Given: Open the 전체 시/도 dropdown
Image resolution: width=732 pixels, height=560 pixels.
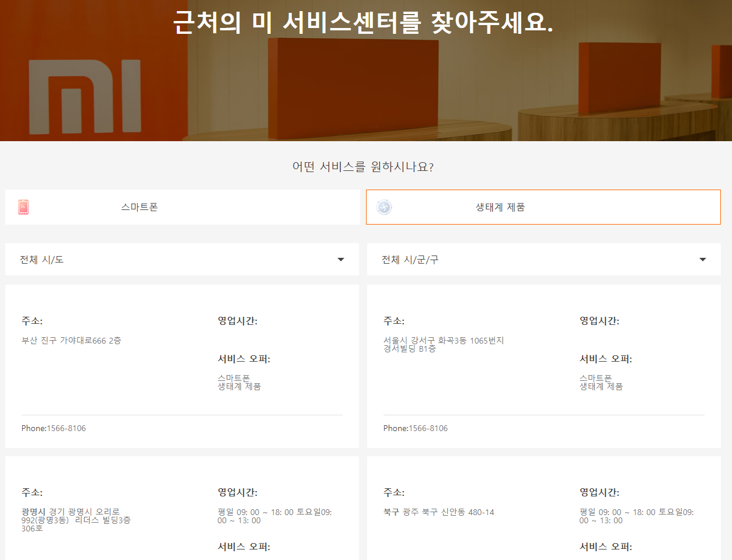Looking at the screenshot, I should tap(182, 260).
